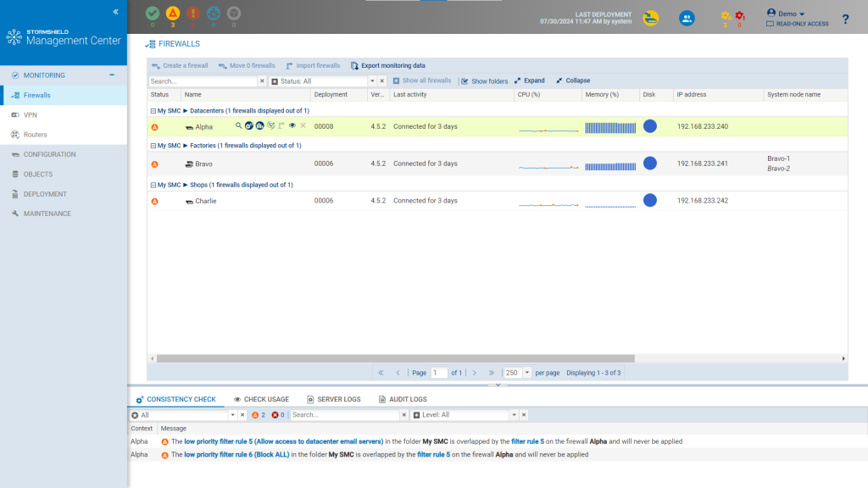The width and height of the screenshot is (868, 488).
Task: Click Export monitoring data
Action: [x=388, y=66]
